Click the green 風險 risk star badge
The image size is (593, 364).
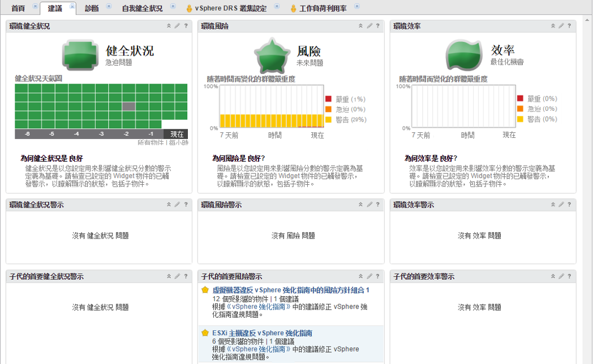(x=272, y=55)
